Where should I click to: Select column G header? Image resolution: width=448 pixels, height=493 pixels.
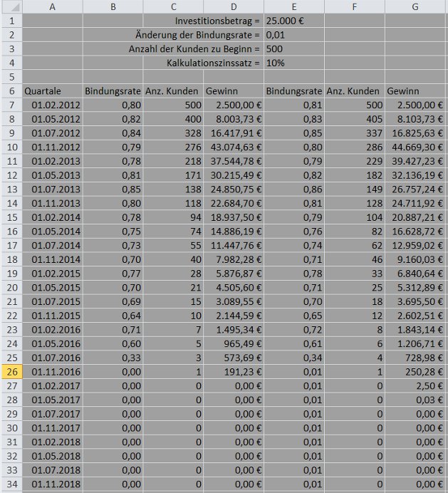[415, 6]
